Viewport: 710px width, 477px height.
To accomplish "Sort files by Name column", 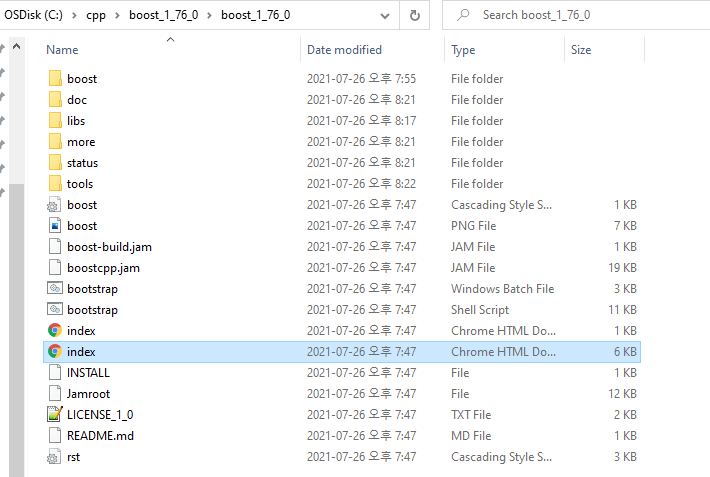I will pyautogui.click(x=62, y=50).
